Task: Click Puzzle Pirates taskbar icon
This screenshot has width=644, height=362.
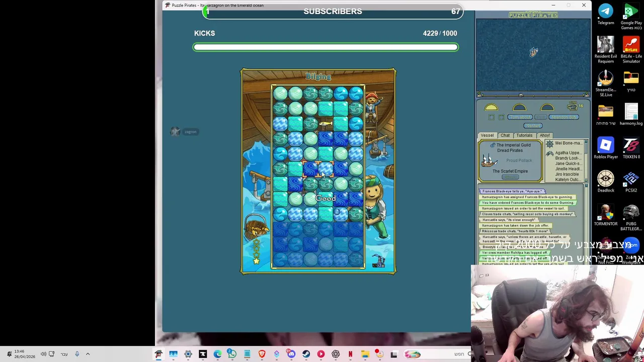Action: [x=158, y=354]
